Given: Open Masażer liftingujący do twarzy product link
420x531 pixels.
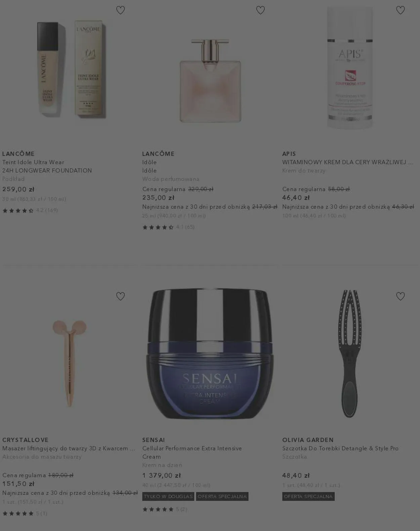Looking at the screenshot, I should pyautogui.click(x=69, y=448).
